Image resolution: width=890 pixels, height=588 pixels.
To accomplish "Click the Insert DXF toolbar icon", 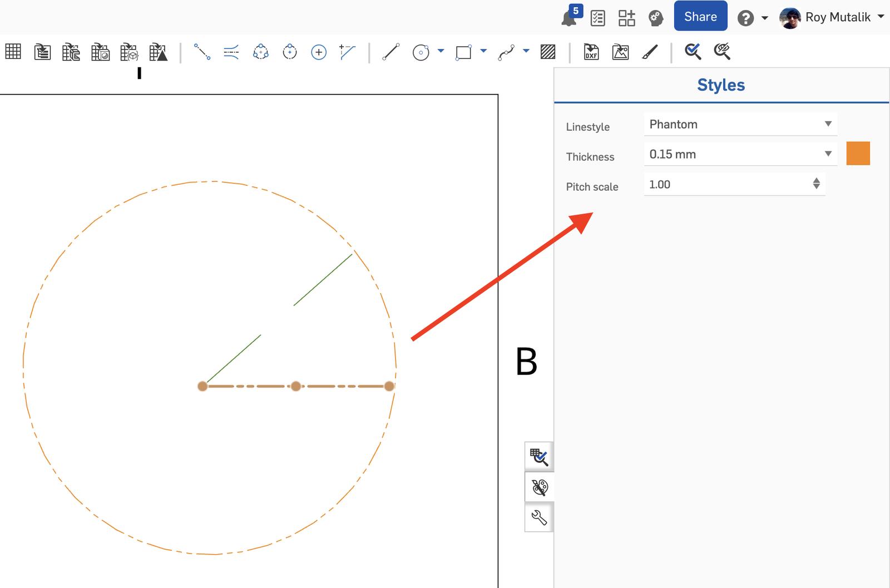I will click(x=591, y=52).
